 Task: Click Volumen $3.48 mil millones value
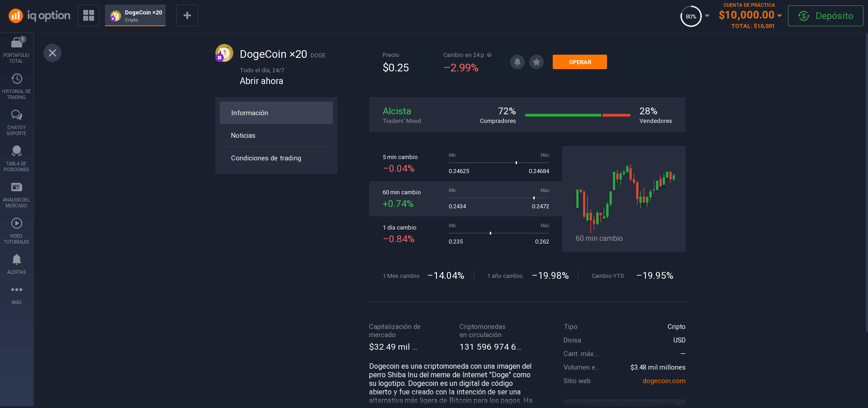coord(658,367)
